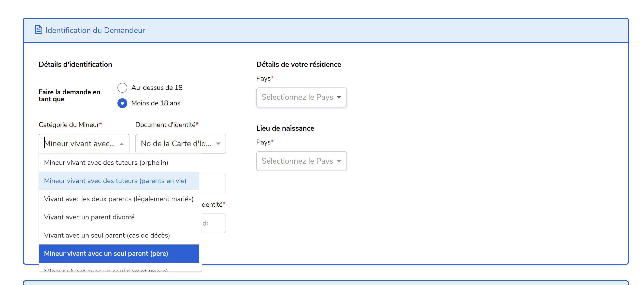Viewport: 644px width, 285px height.
Task: Click the partially hidden input field behind dropdown
Action: tap(214, 184)
